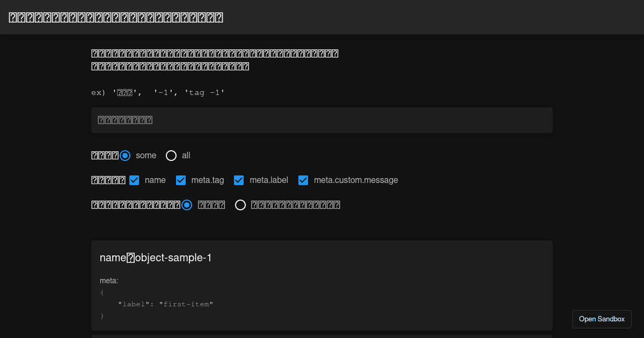Click inside the search text input field

[x=322, y=120]
